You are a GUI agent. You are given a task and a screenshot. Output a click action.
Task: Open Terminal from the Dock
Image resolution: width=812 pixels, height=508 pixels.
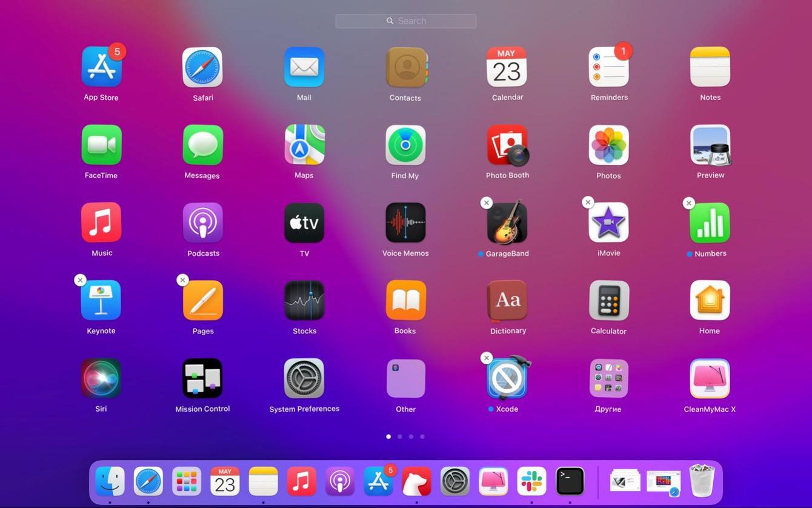click(570, 481)
